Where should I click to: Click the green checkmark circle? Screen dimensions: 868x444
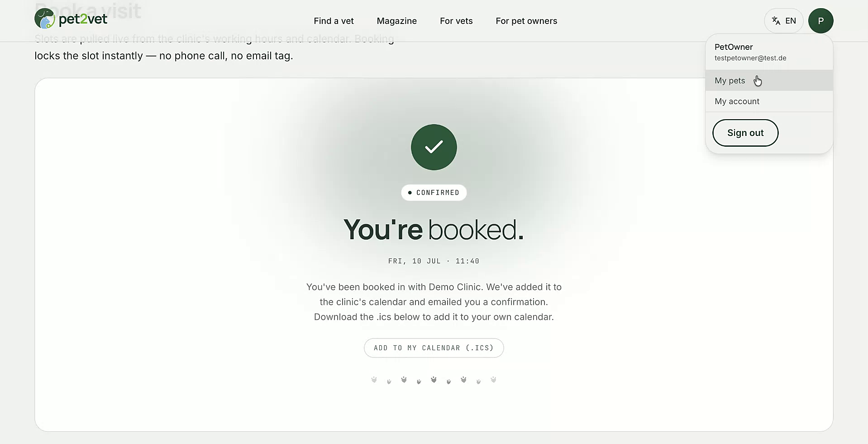pyautogui.click(x=434, y=147)
